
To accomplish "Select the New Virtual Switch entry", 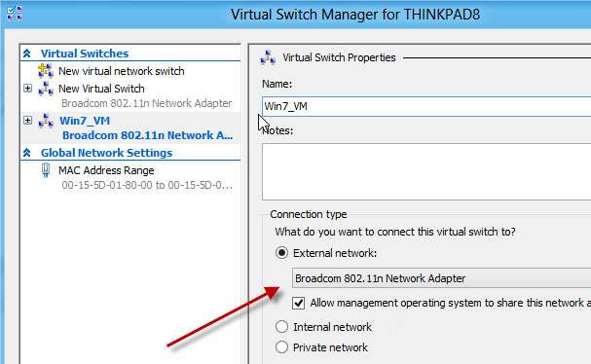I will click(101, 89).
